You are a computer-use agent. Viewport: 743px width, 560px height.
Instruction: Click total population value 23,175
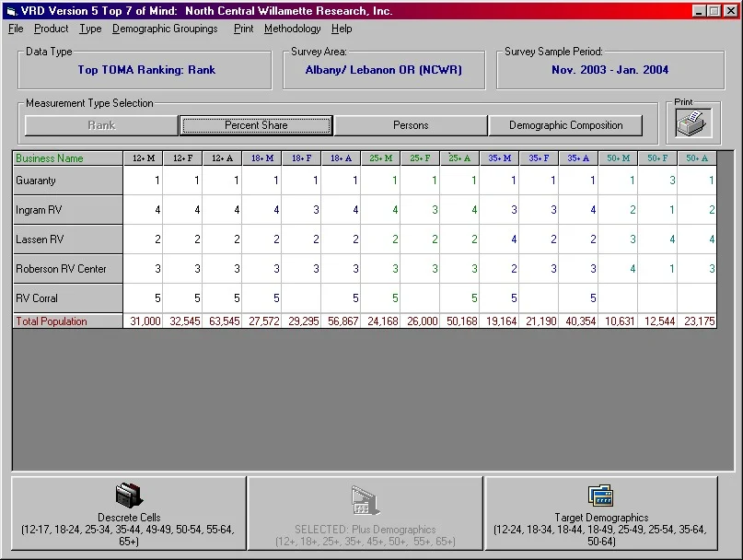click(697, 321)
